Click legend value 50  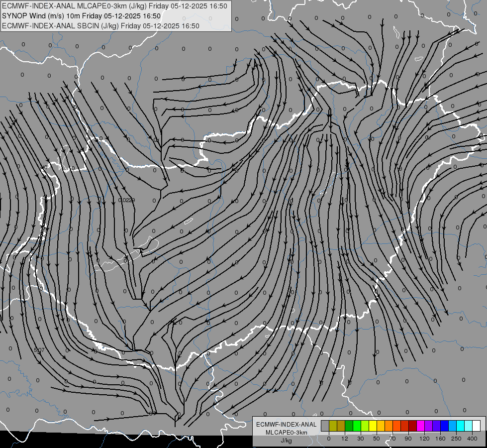377,439
